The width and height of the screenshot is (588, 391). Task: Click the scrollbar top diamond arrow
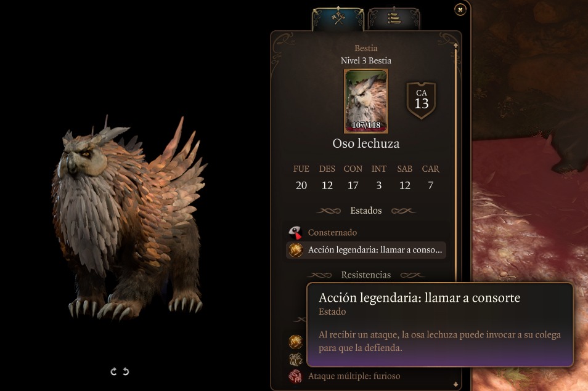coord(455,46)
